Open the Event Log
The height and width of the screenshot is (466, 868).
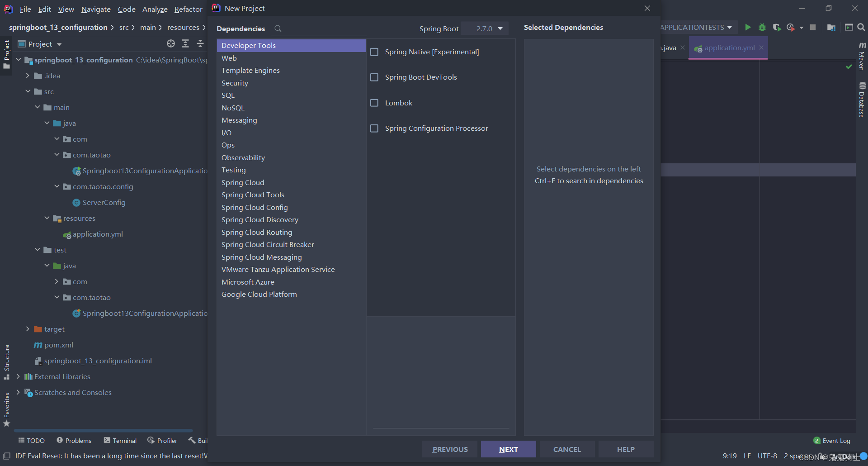[x=832, y=441]
